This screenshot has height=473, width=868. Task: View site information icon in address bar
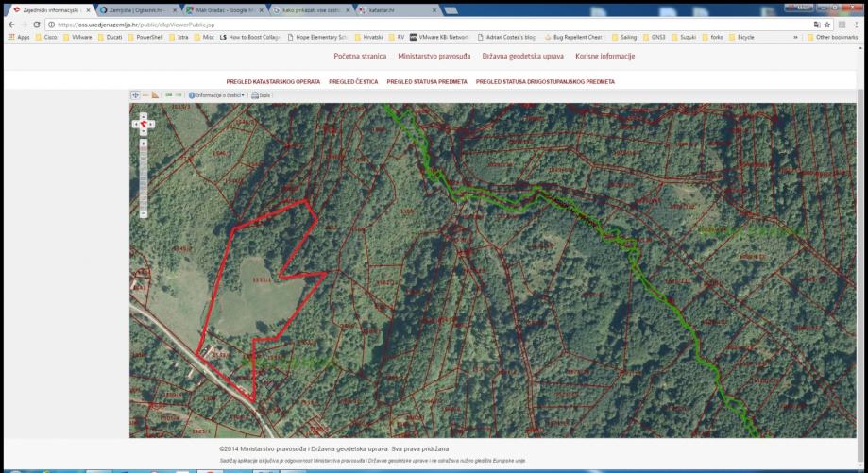click(52, 25)
